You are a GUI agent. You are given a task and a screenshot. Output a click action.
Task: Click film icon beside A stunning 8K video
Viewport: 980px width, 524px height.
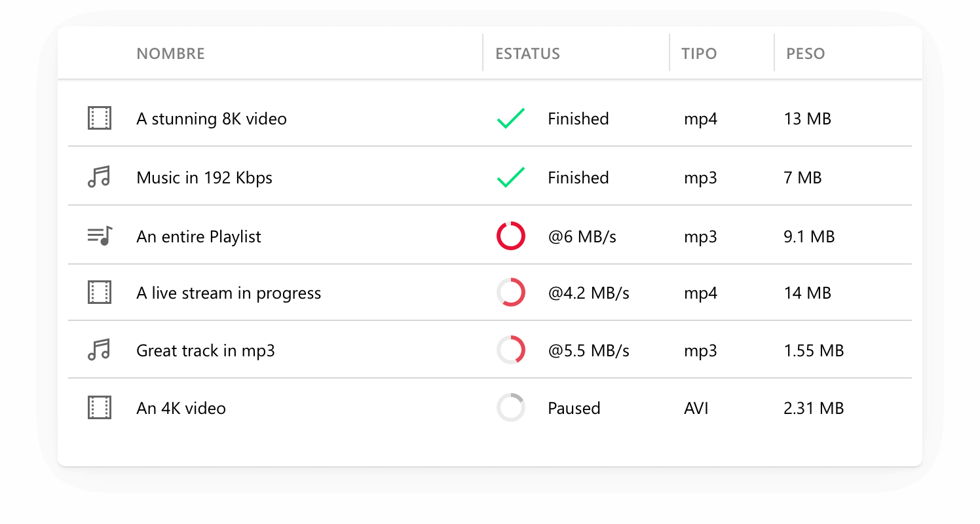click(100, 119)
